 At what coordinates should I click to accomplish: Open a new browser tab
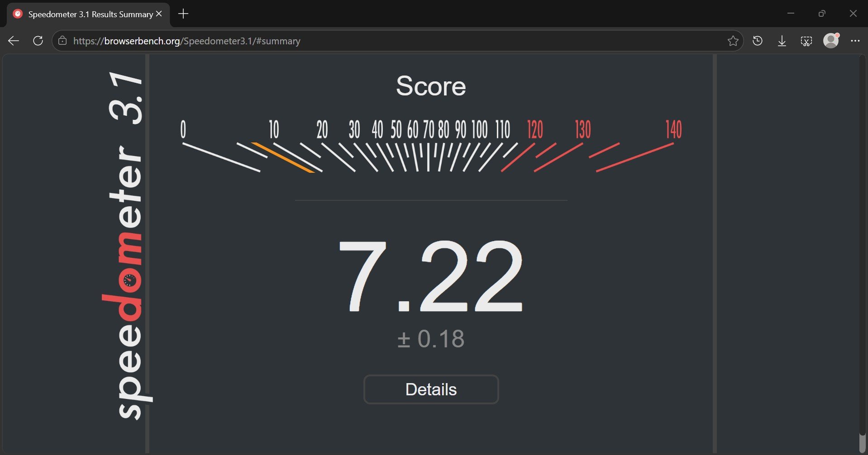[183, 14]
